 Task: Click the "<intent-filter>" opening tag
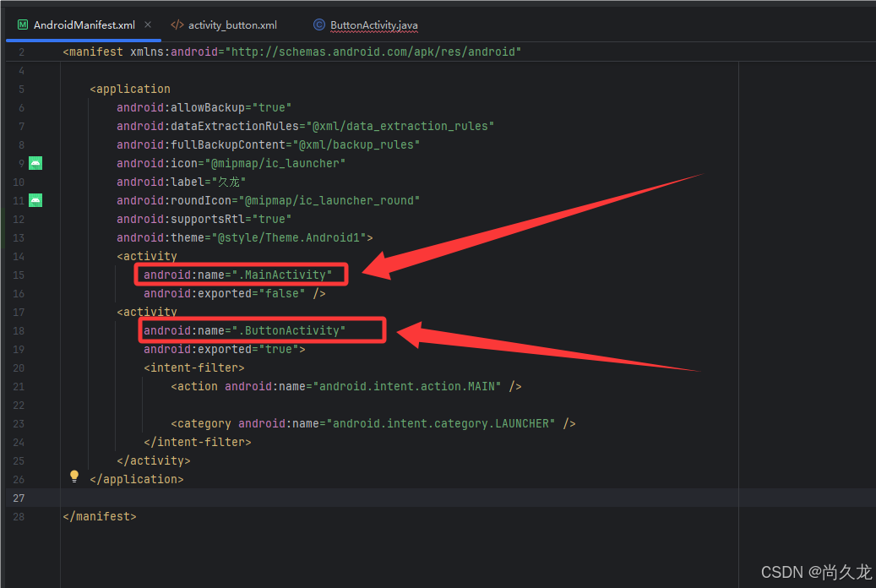[x=193, y=367]
